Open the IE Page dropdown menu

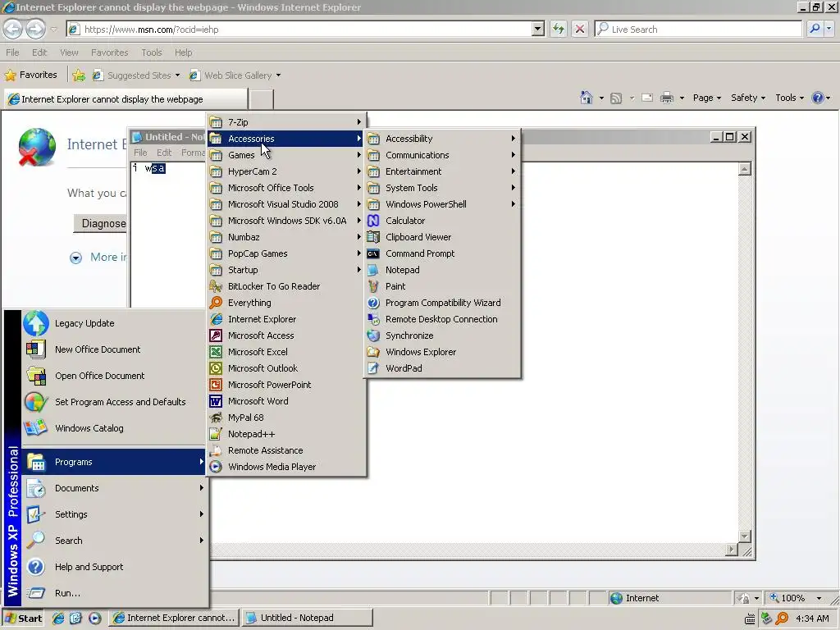coord(706,98)
